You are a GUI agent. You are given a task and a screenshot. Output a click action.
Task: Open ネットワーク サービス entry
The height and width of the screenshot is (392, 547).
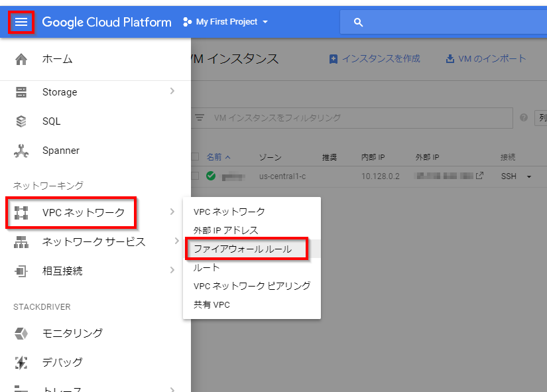coord(95,241)
